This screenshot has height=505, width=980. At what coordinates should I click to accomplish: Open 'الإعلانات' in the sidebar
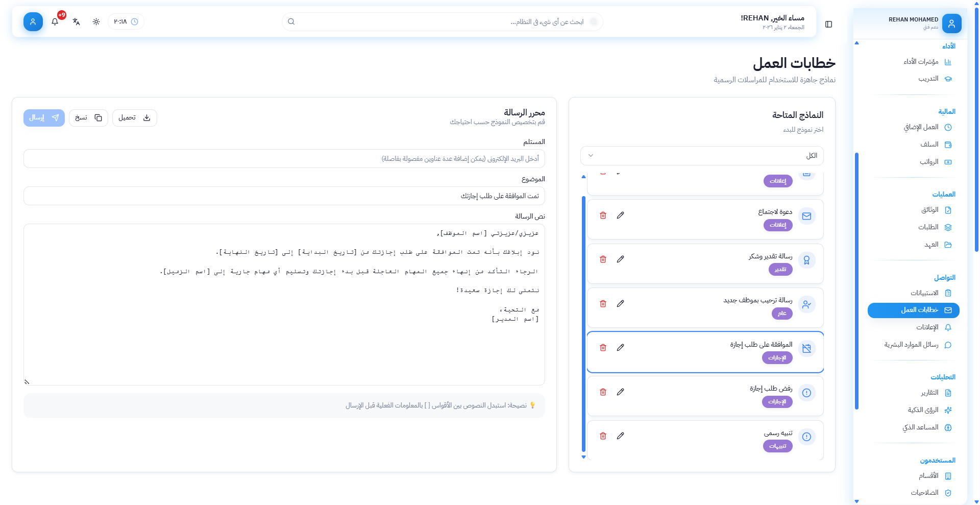[927, 327]
